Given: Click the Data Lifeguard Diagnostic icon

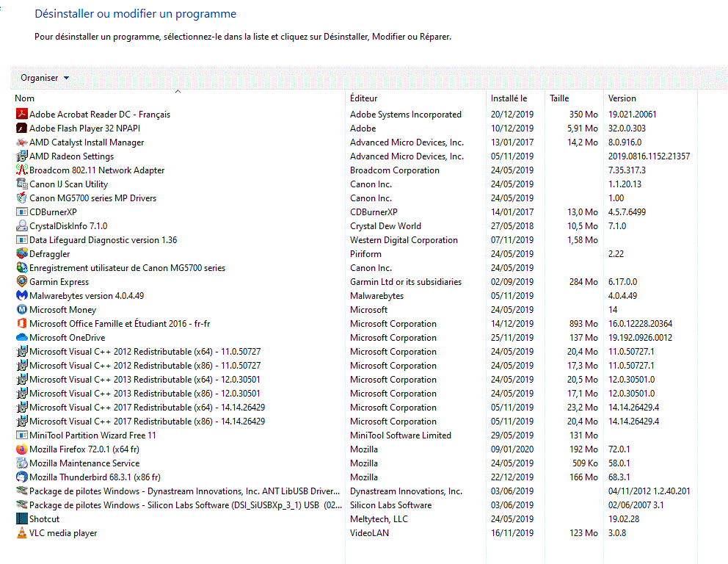Looking at the screenshot, I should click(x=22, y=239).
